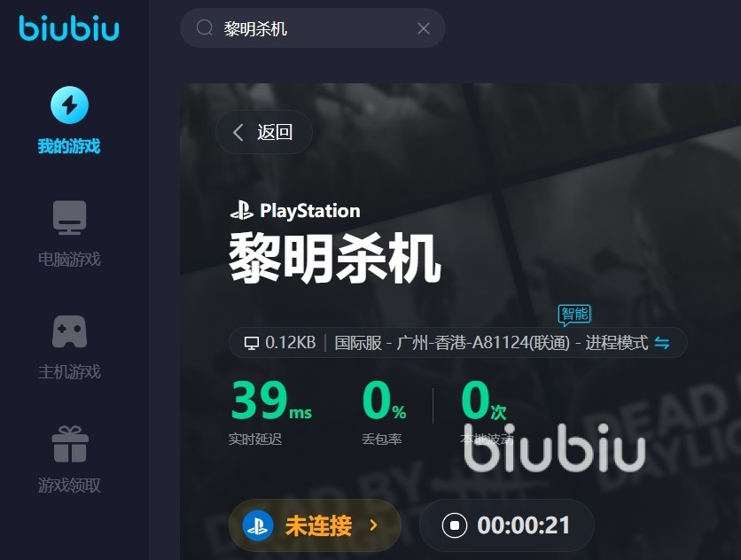741x560 pixels.
Task: Clear the search text with X
Action: [x=424, y=28]
